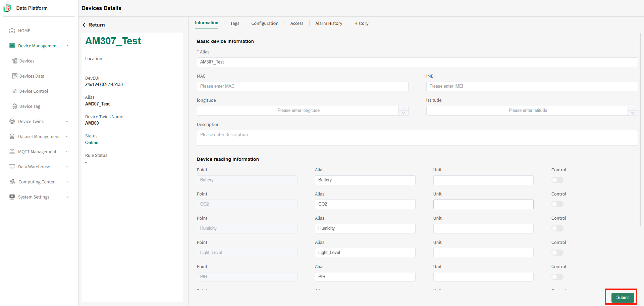Click the PIR alias input field

pos(365,277)
